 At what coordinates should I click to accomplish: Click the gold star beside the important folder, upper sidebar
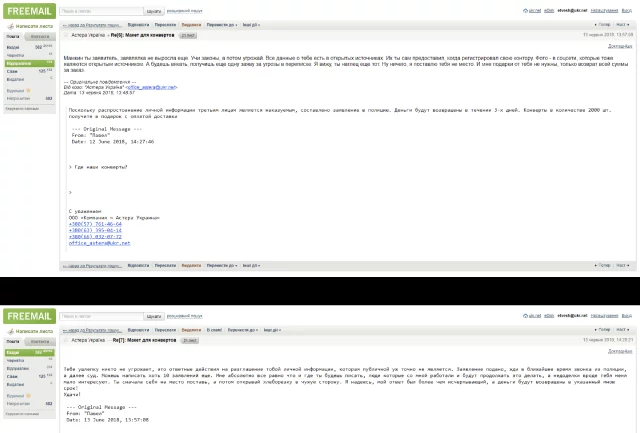pos(28,91)
